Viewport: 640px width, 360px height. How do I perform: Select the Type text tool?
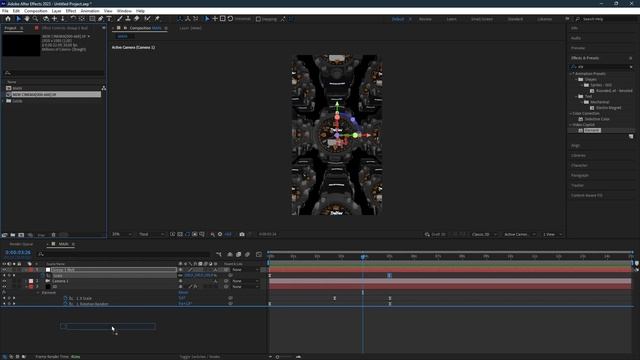point(109,19)
